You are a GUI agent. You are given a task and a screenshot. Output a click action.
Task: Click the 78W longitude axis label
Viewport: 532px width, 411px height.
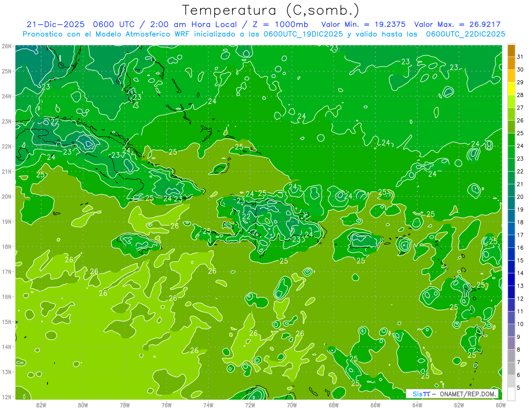125,405
